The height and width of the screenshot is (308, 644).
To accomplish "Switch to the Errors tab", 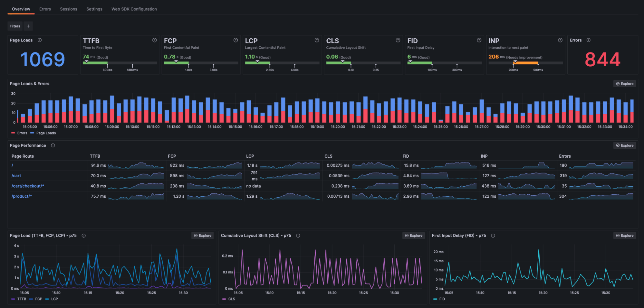I will pyautogui.click(x=45, y=9).
